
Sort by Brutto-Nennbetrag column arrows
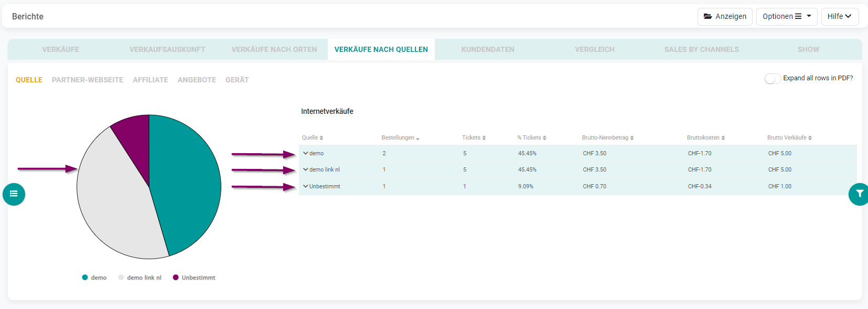632,138
